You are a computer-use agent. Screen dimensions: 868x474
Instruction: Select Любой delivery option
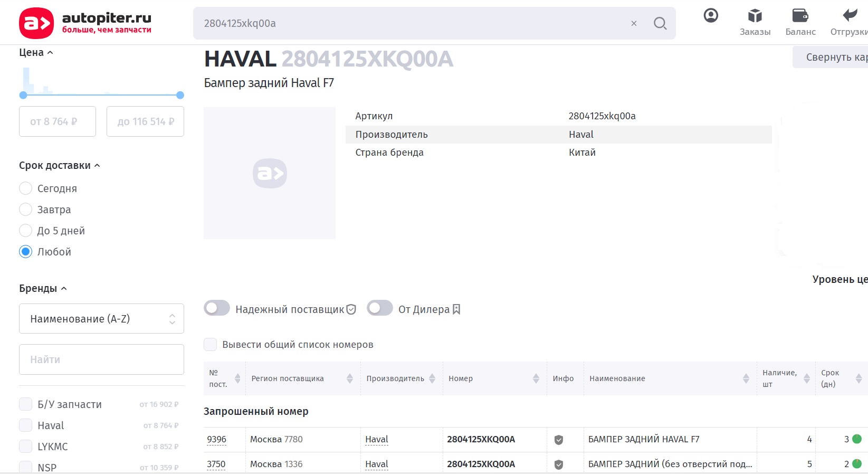[25, 252]
